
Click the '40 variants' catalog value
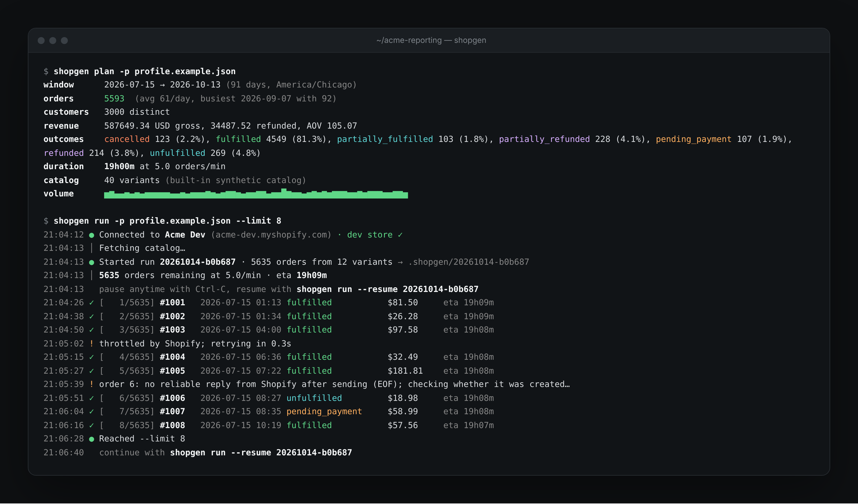coord(132,180)
